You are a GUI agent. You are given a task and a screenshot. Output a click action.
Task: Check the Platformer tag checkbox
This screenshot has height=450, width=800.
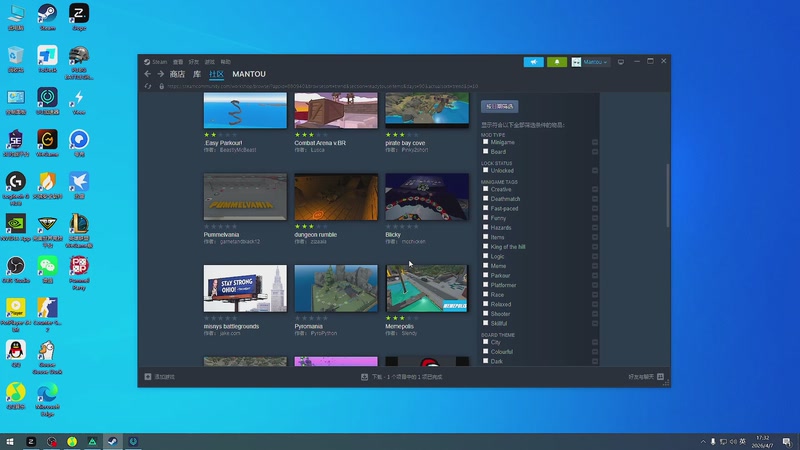(486, 285)
